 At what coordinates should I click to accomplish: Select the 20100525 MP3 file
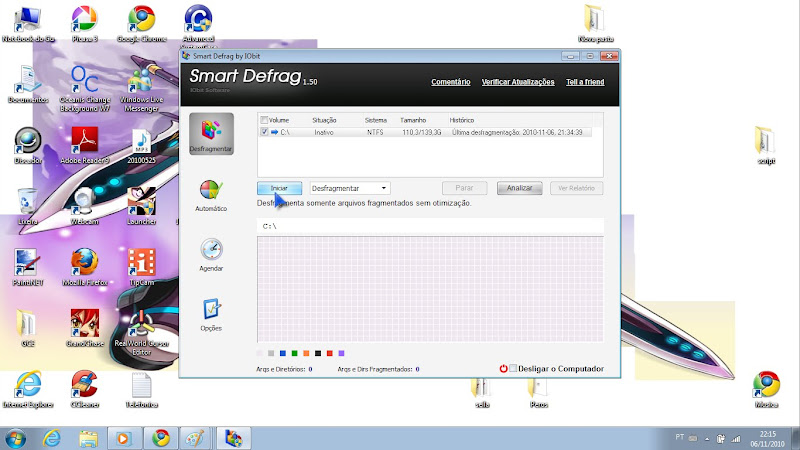[x=141, y=145]
